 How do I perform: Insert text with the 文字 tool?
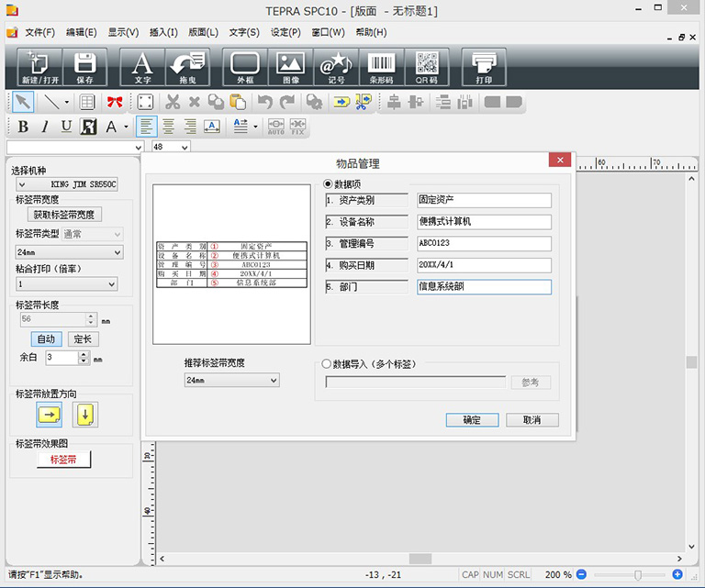point(142,67)
